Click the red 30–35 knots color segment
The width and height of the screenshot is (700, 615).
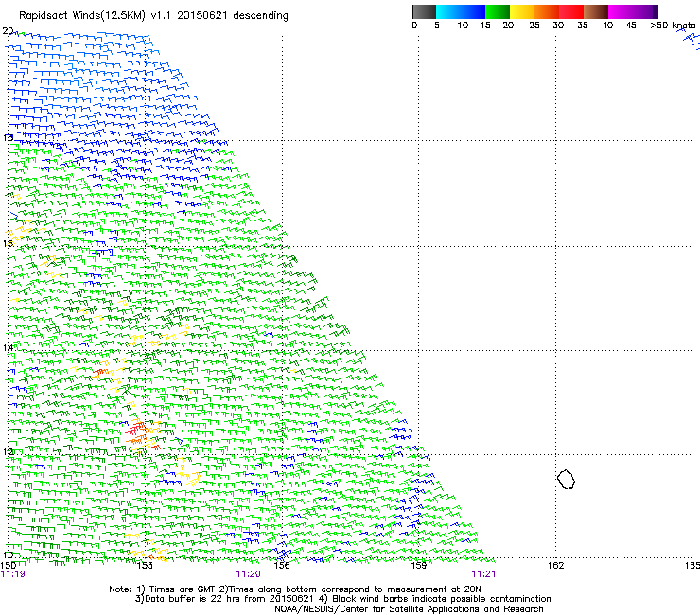point(571,11)
